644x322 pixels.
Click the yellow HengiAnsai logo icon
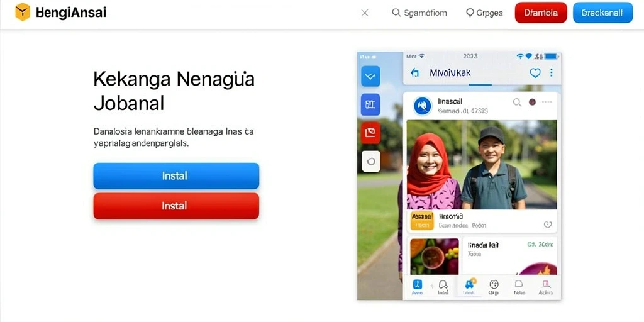coord(22,12)
